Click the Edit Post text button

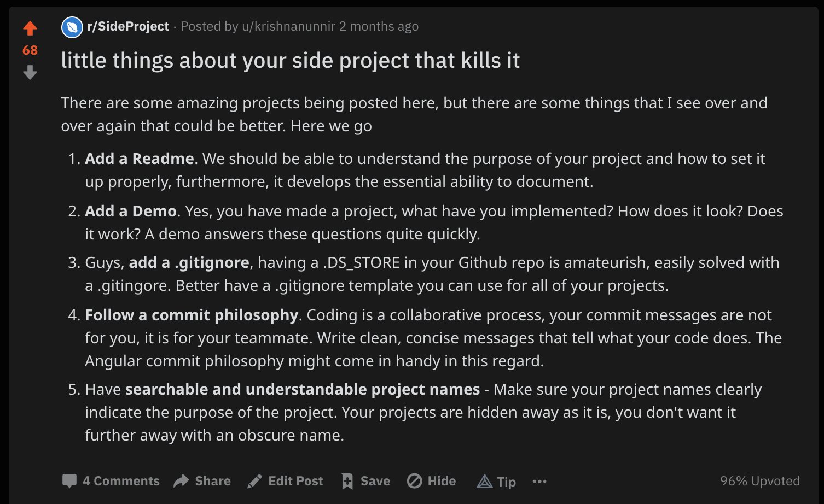[295, 481]
